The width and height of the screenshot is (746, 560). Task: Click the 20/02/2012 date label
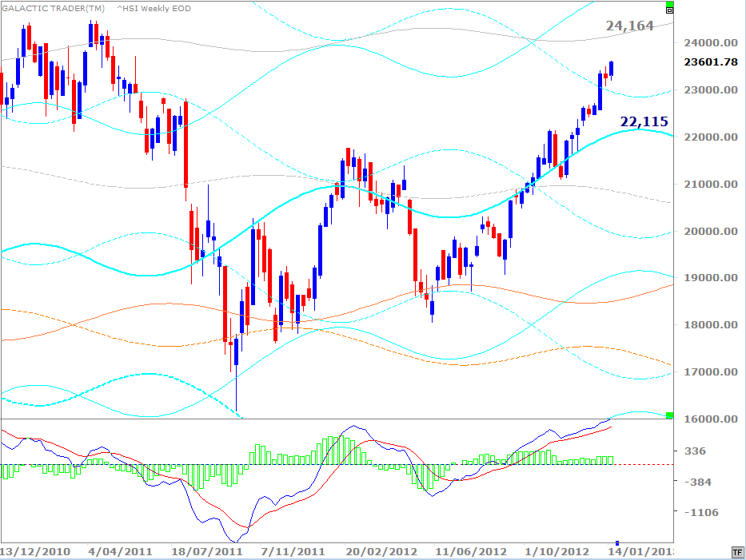click(381, 552)
